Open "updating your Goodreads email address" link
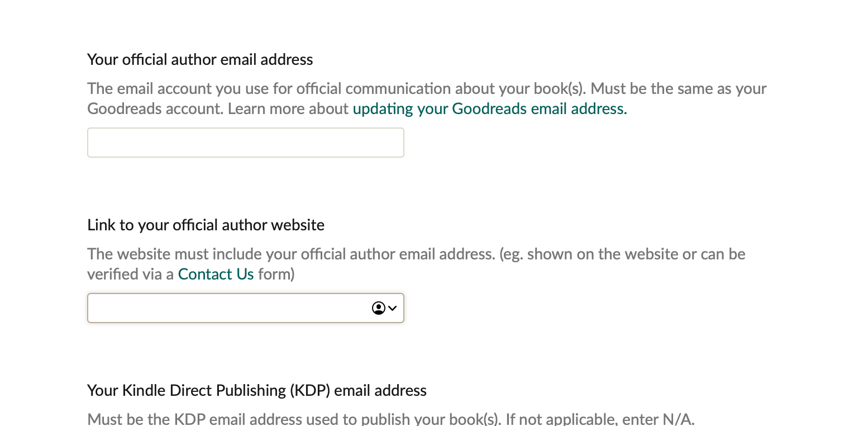868x426 pixels. tap(489, 108)
